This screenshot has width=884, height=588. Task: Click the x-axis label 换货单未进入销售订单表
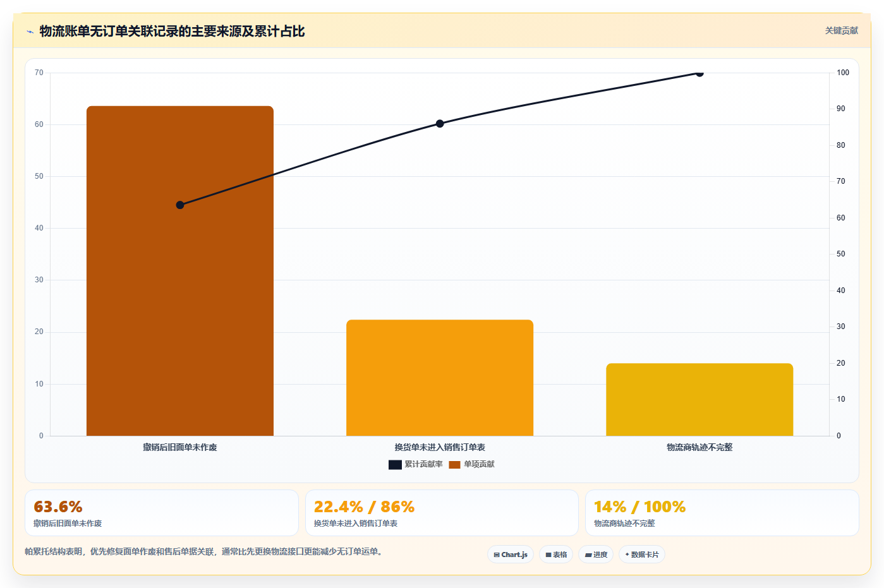pyautogui.click(x=440, y=447)
